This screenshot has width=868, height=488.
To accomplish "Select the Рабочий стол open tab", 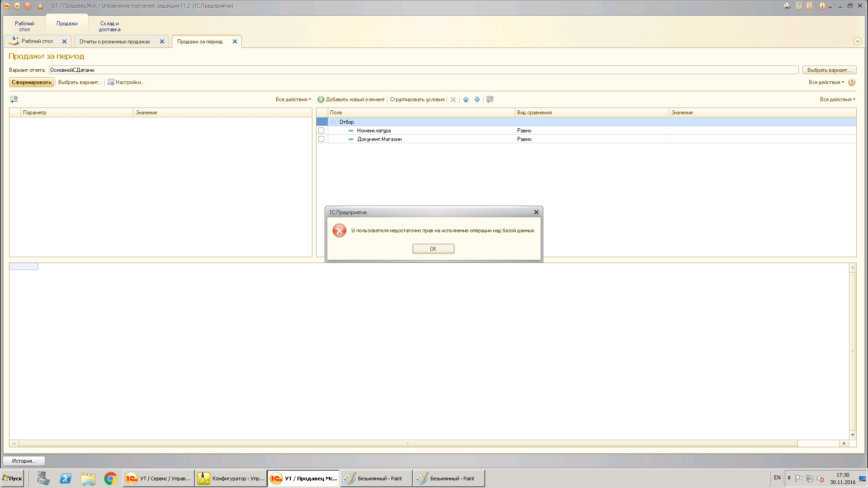I will click(37, 41).
